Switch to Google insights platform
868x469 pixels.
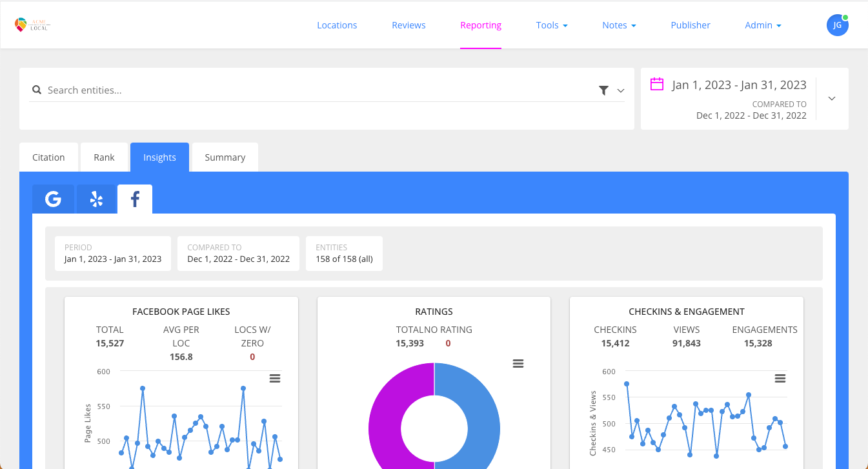click(x=53, y=199)
